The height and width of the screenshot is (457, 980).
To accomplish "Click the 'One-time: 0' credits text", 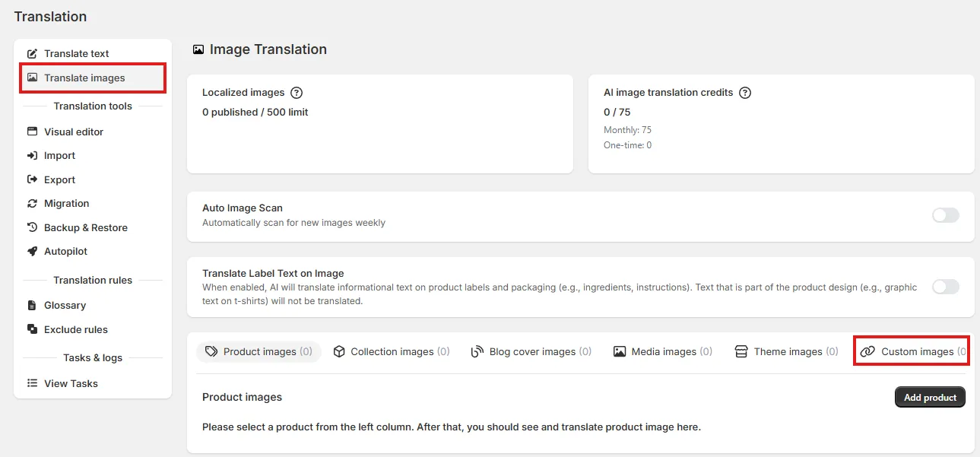I will point(627,145).
